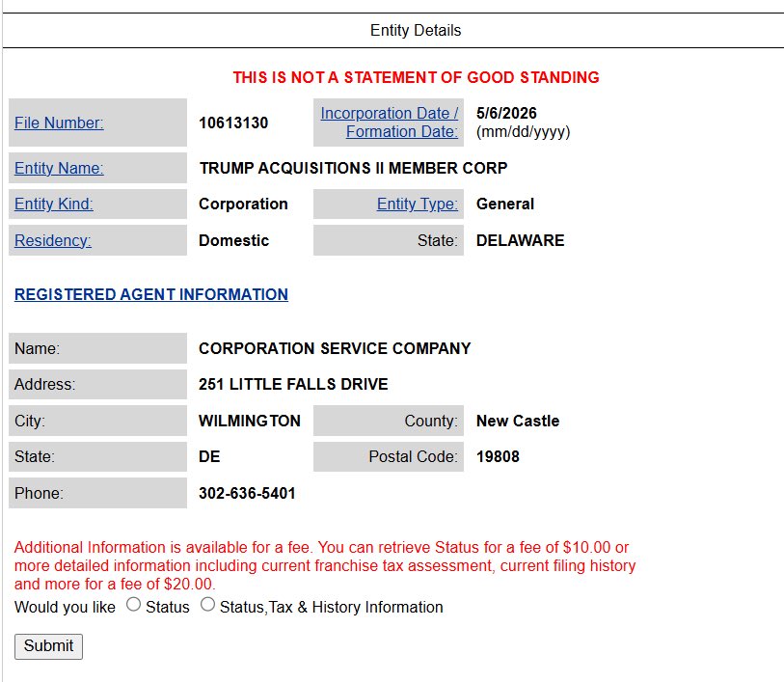This screenshot has height=682, width=784.
Task: Click the formation date 5/6/2026
Action: tap(506, 113)
